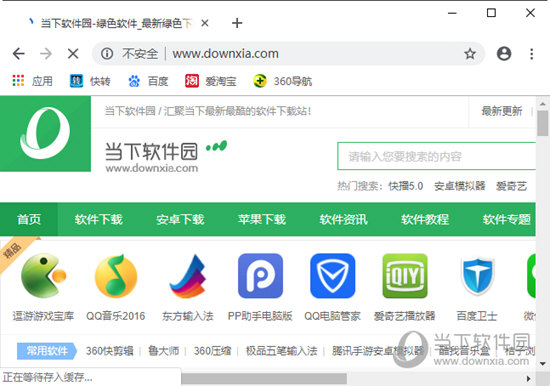Select the 首页 navigation tab
The image size is (550, 386).
29,219
